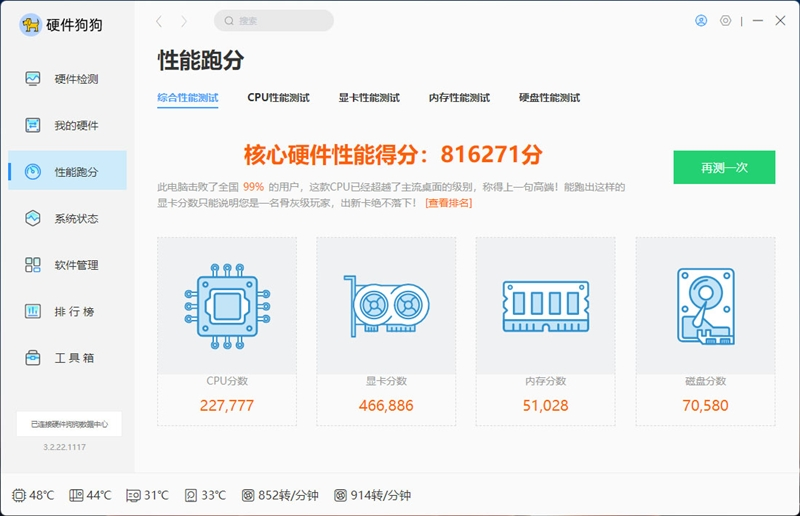Click the user account icon
Screen dimensions: 800x516
coord(701,20)
